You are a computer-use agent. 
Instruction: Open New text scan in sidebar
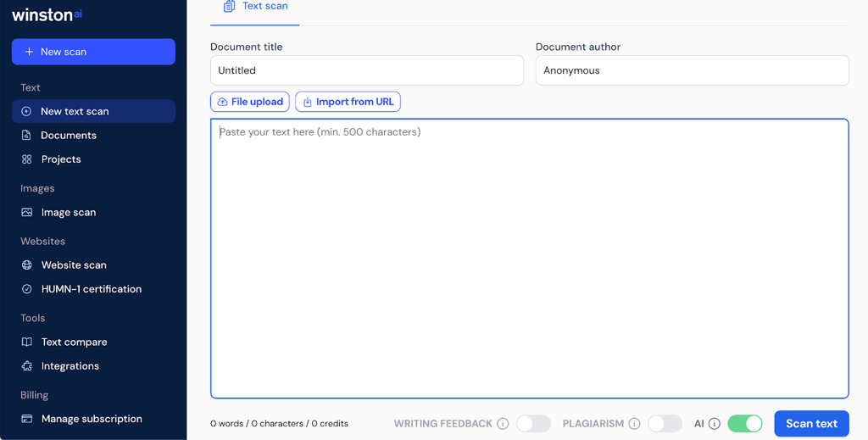click(x=93, y=111)
